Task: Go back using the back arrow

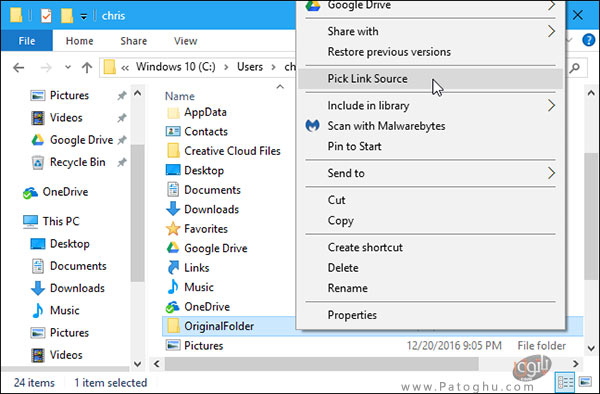Action: click(x=18, y=68)
